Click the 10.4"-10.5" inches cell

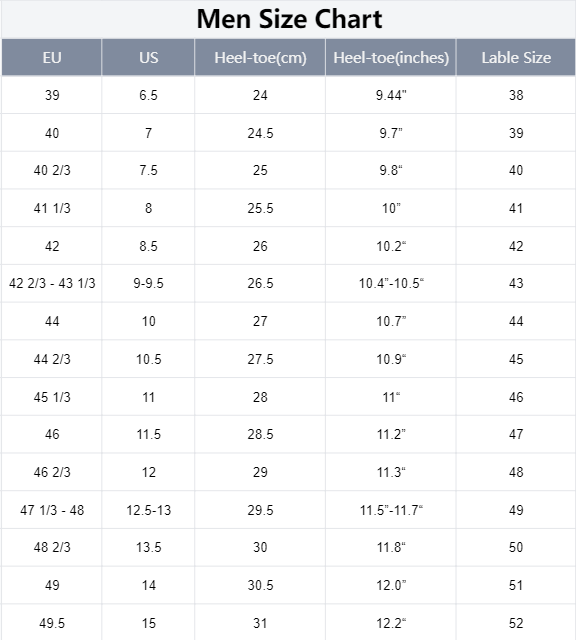point(391,283)
